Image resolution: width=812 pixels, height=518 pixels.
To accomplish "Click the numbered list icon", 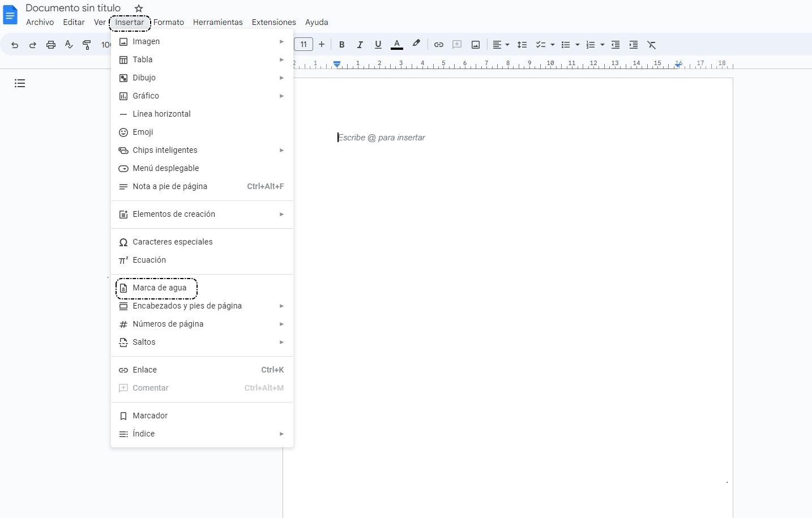I will [590, 45].
